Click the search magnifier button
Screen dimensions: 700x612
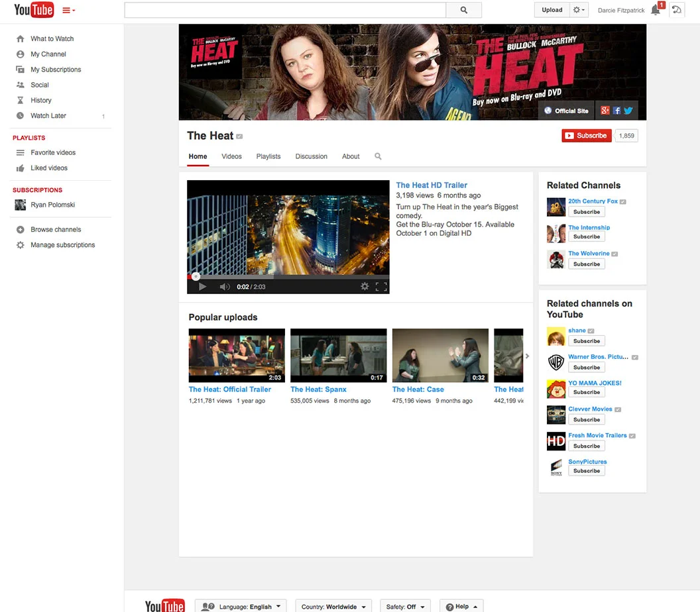coord(464,10)
